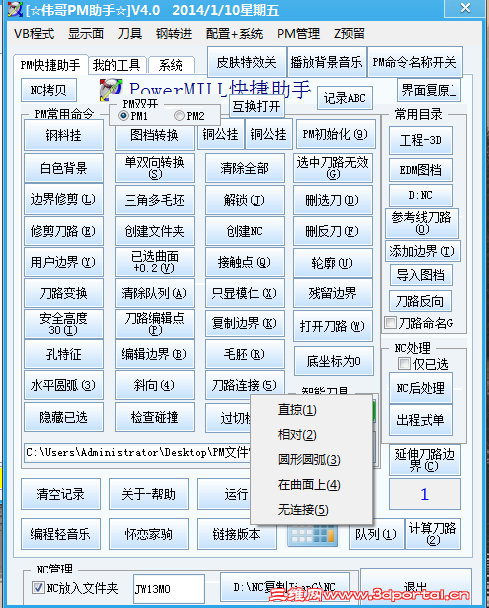Click the 创建NC button

click(x=245, y=231)
